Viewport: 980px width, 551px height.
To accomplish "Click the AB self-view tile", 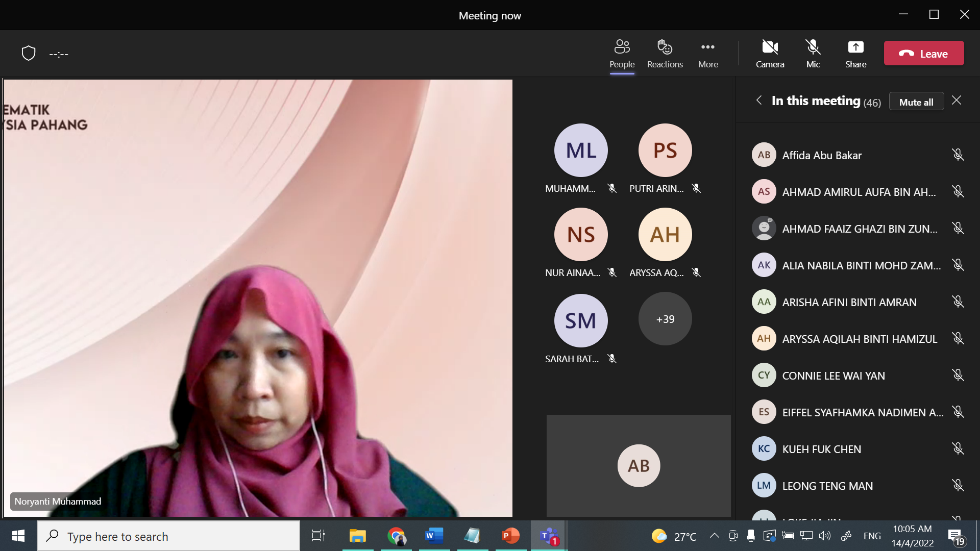I will 639,465.
